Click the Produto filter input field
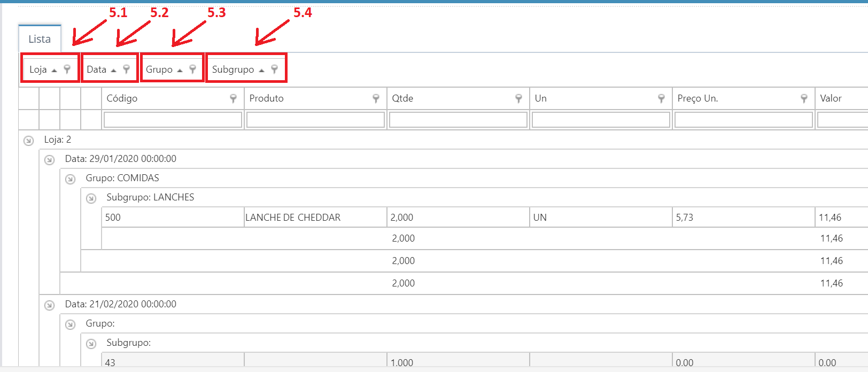The image size is (868, 372). (315, 120)
